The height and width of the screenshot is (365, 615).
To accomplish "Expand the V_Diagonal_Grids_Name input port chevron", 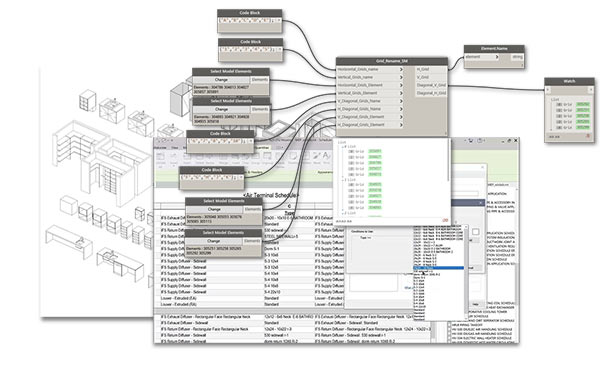I will [x=401, y=101].
